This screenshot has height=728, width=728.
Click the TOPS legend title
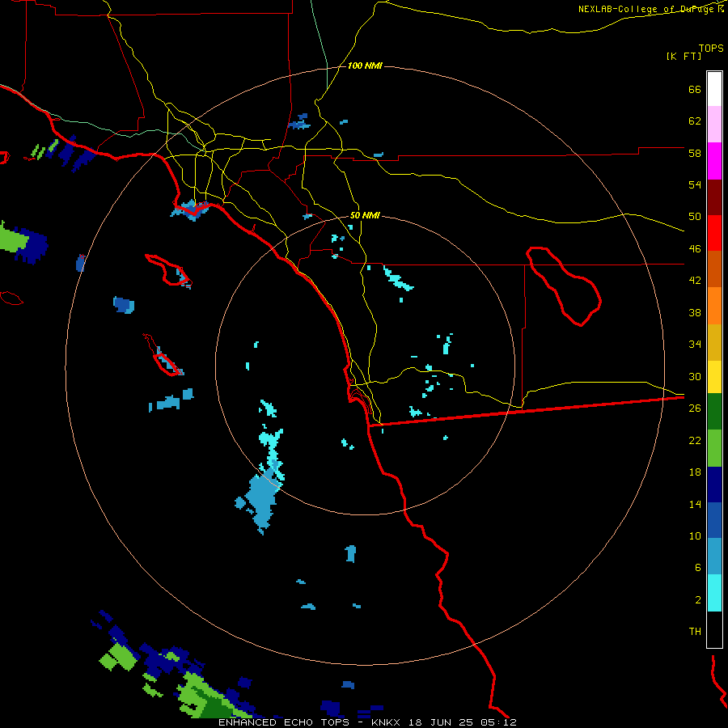coord(711,48)
